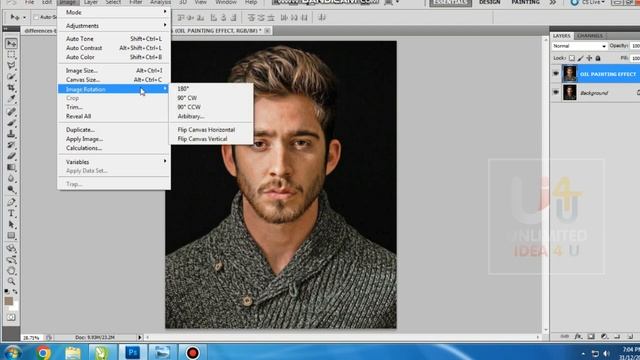The image size is (640, 360).
Task: Switch to ESSENTIALS workspace
Action: pos(450,3)
